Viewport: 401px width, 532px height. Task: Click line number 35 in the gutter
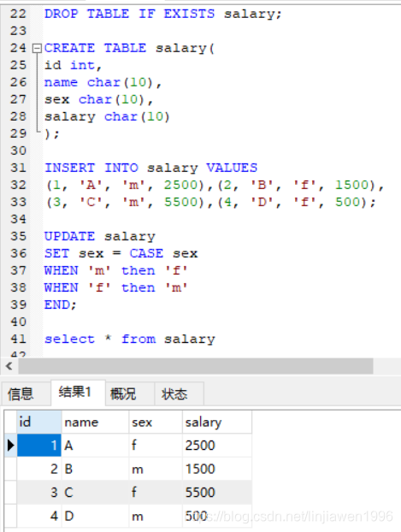18,236
